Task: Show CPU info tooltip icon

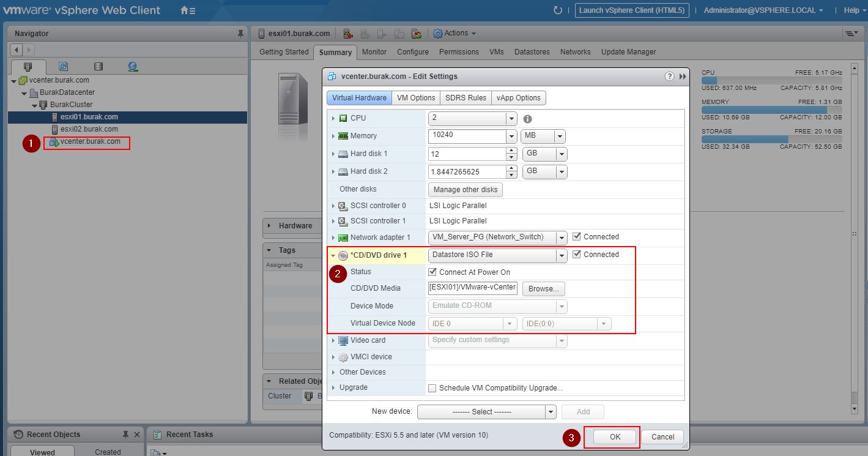Action: coord(527,119)
